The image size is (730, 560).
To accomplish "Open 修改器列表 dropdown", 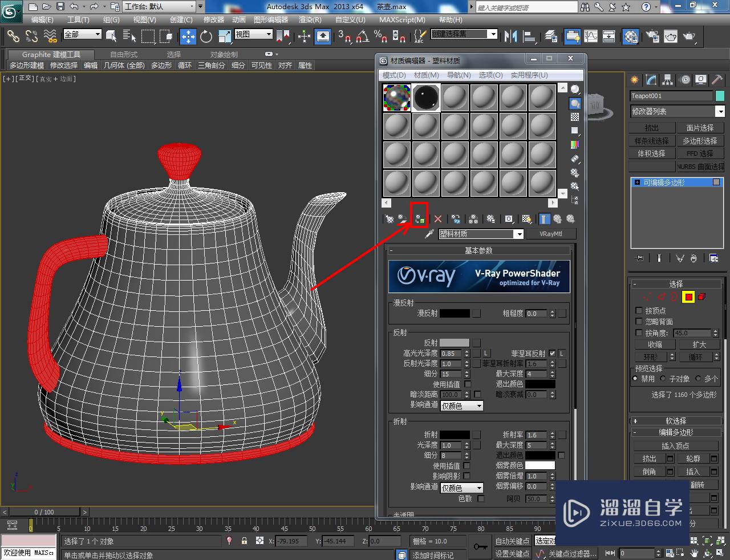I will coord(677,111).
